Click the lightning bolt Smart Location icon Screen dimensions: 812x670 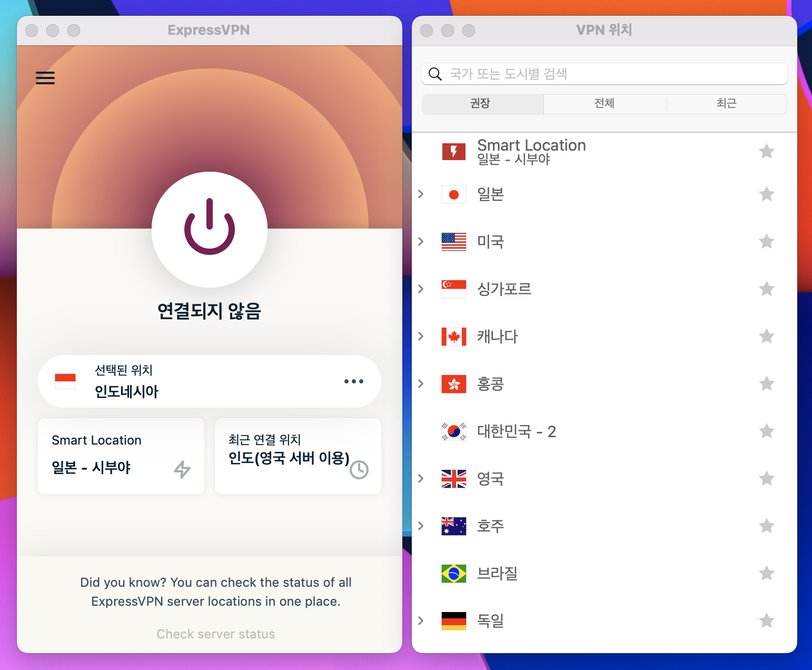[182, 469]
